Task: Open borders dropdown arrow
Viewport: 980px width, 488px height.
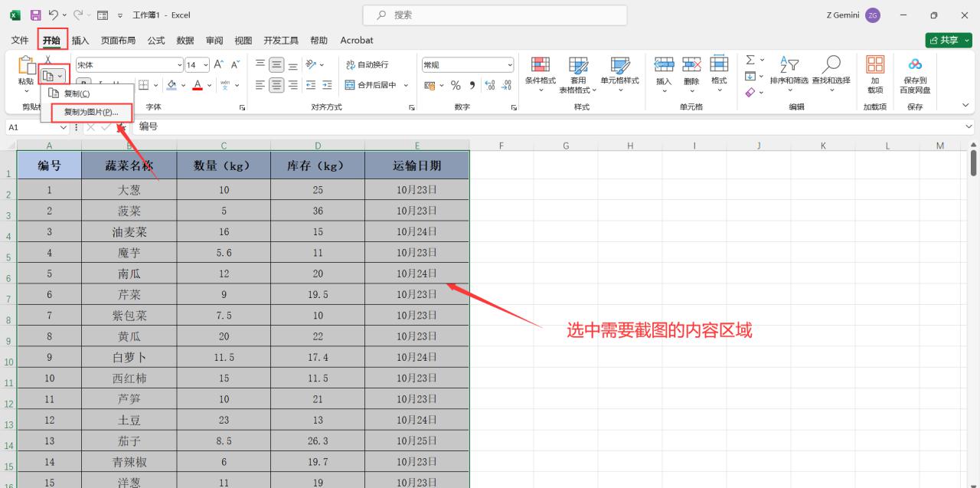Action: pos(155,85)
